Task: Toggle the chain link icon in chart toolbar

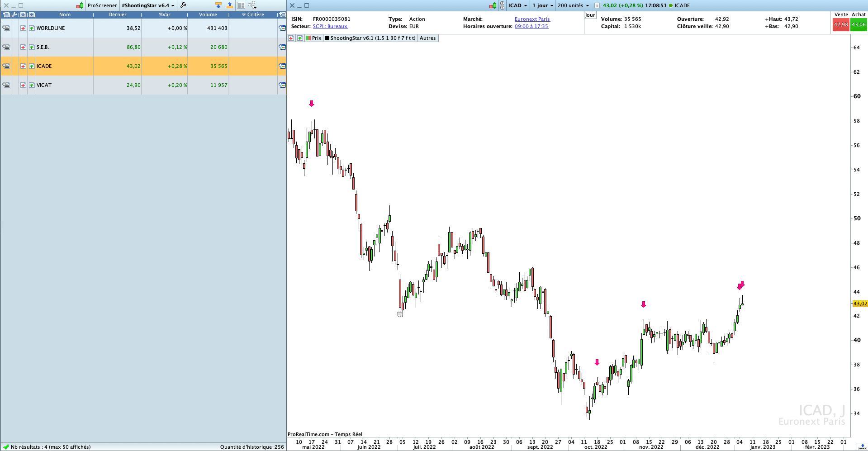Action: point(502,5)
